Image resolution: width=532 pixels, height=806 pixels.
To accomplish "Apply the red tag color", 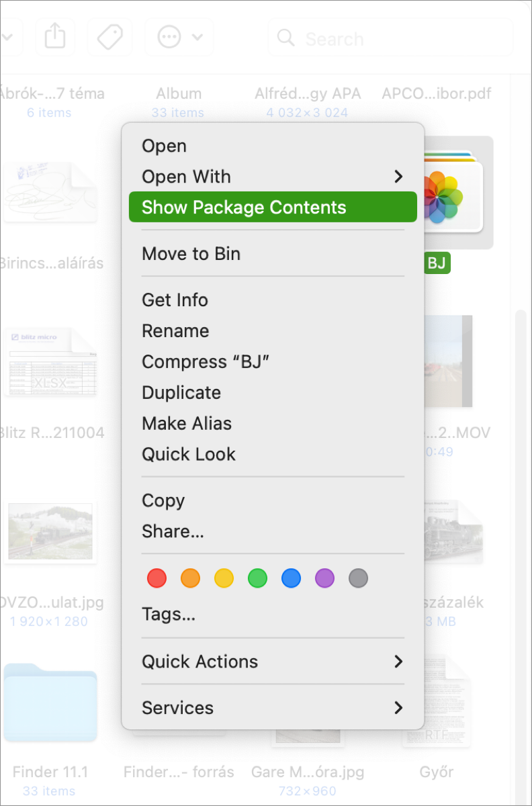I will pos(157,578).
